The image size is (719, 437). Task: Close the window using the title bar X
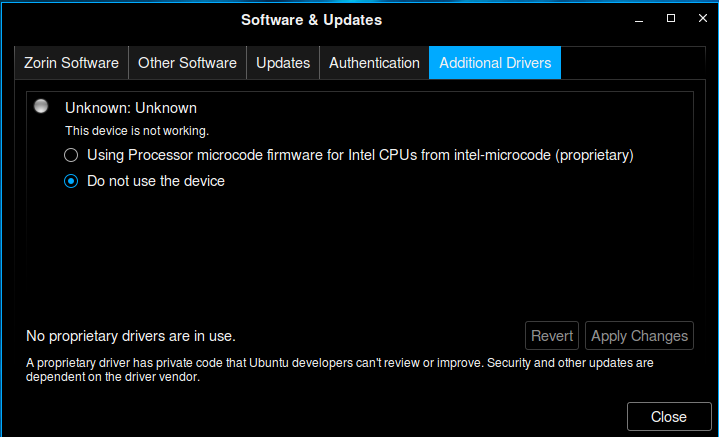702,18
